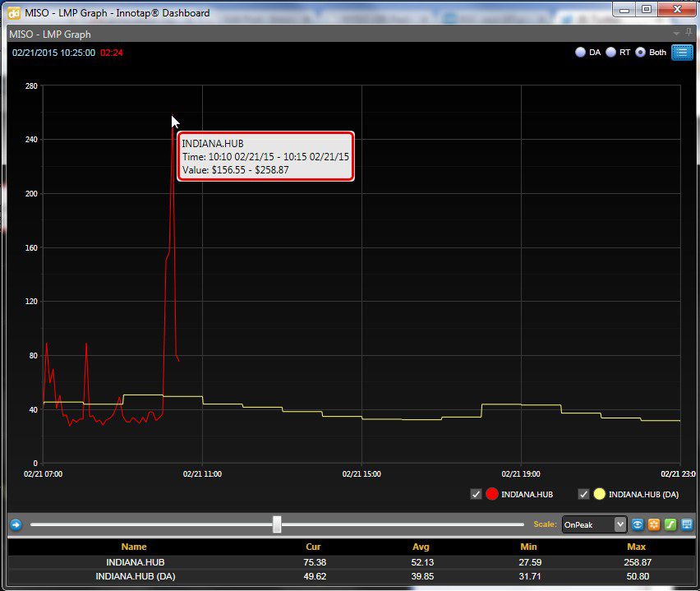
Task: Click the 02/21 07:00 x-axis label
Action: pyautogui.click(x=43, y=474)
